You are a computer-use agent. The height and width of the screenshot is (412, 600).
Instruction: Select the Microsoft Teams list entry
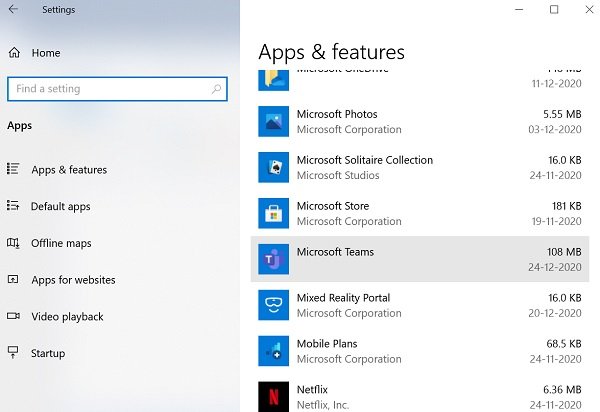click(x=420, y=260)
